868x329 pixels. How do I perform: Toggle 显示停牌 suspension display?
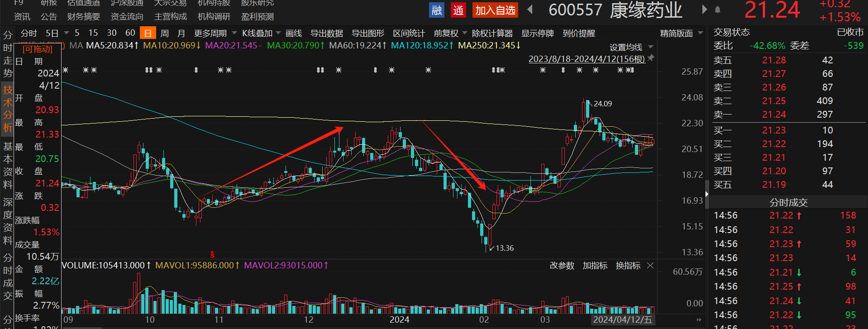click(x=538, y=33)
